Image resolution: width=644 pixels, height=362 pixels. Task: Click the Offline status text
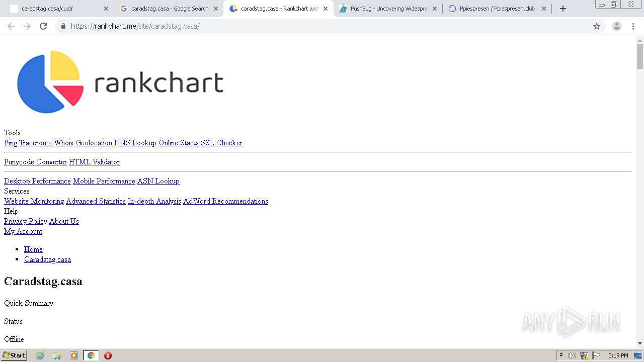(x=14, y=339)
